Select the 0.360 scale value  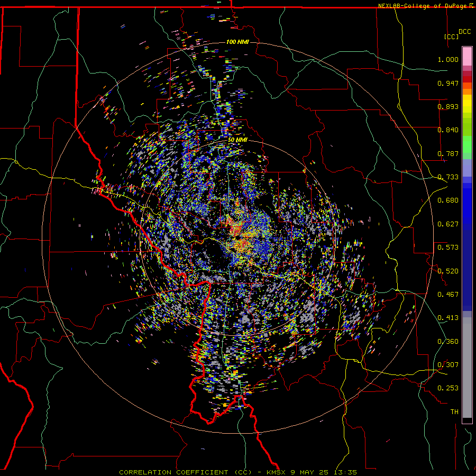point(448,342)
